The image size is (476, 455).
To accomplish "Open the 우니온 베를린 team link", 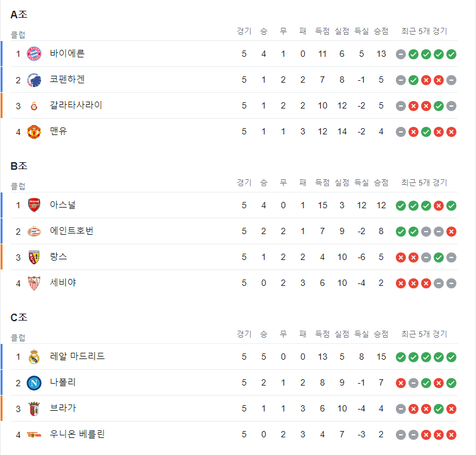I will pyautogui.click(x=78, y=434).
